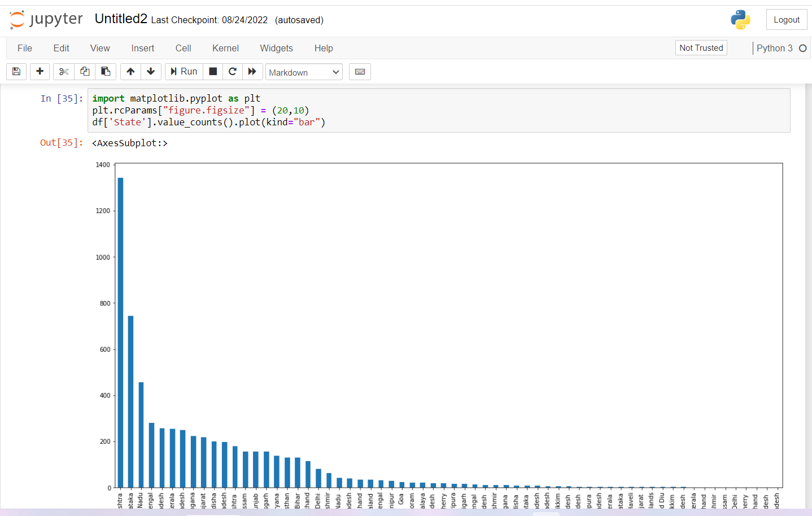Screen dimensions: 812x516
Task: Run the selected cell
Action: tap(184, 72)
